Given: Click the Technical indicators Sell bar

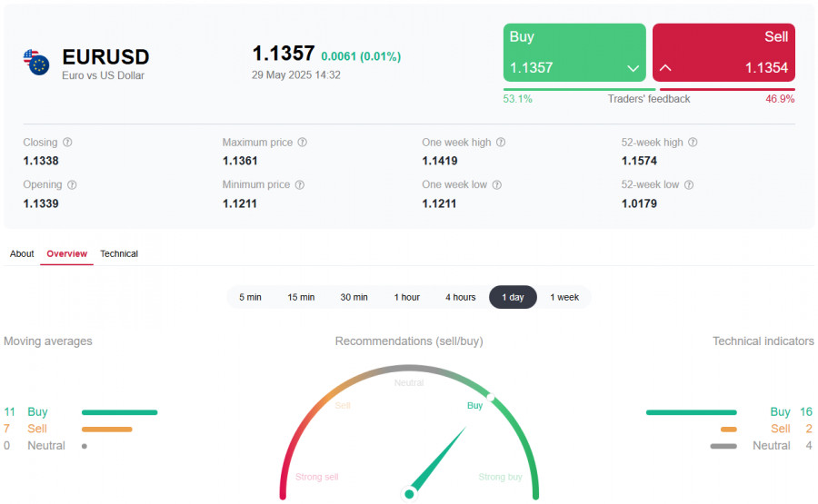Looking at the screenshot, I should pyautogui.click(x=729, y=430).
